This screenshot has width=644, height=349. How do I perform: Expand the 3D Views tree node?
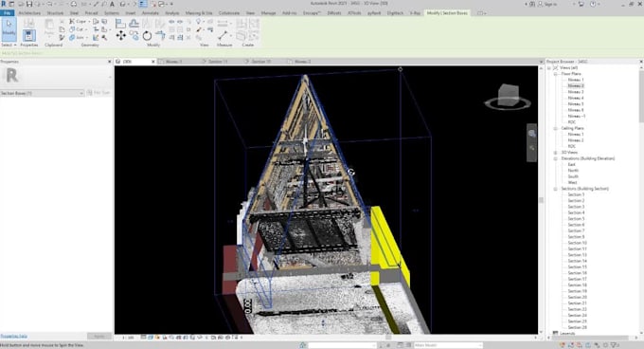coord(555,153)
